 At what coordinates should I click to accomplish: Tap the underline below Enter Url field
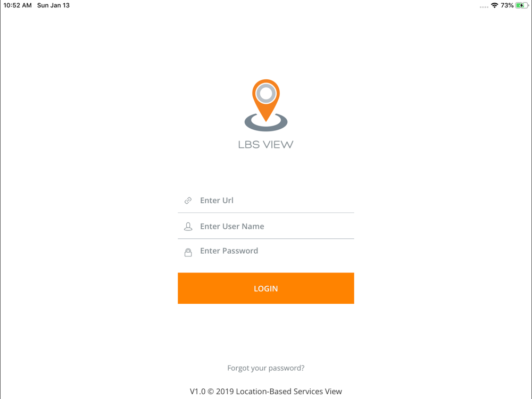[266, 213]
